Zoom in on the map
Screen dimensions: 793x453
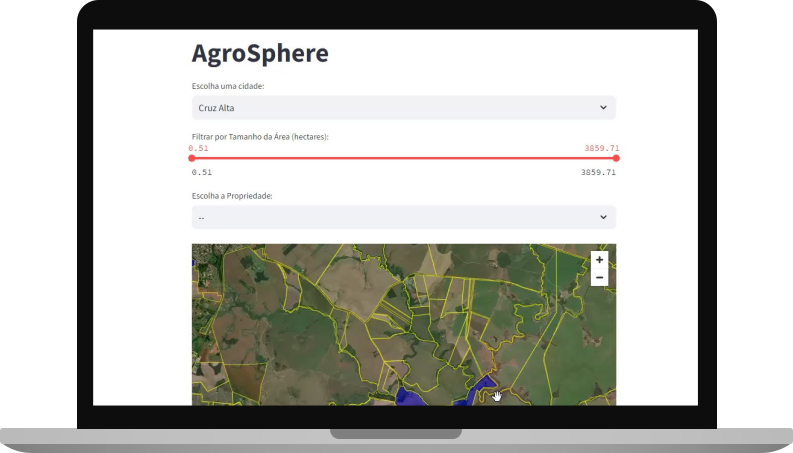coord(599,260)
